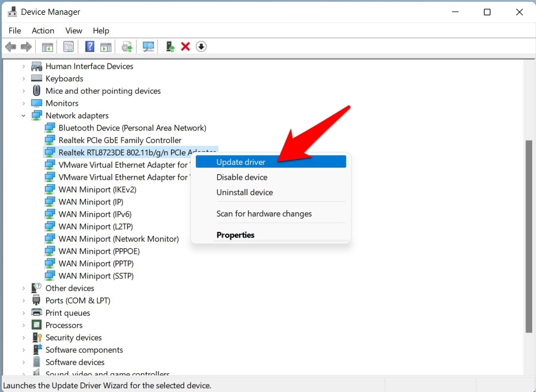536x392 pixels.
Task: Select WAN Miniport (PPPOE) adapter
Action: [99, 251]
